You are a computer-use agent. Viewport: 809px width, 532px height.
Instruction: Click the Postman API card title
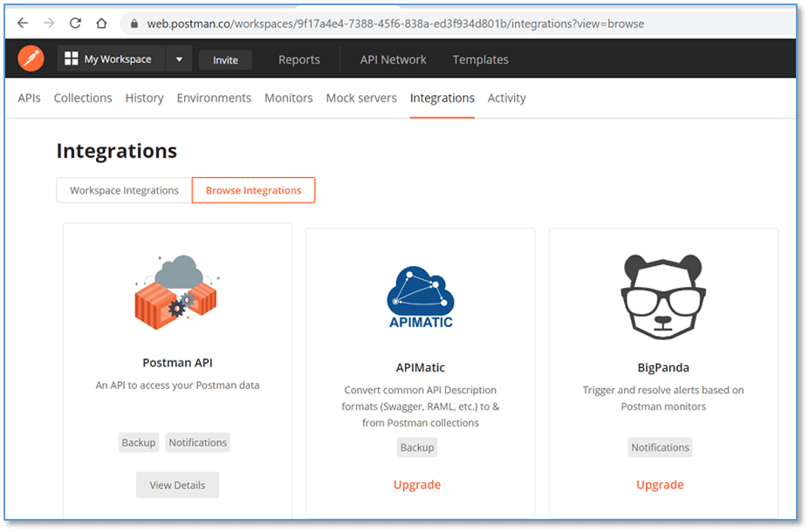[177, 363]
